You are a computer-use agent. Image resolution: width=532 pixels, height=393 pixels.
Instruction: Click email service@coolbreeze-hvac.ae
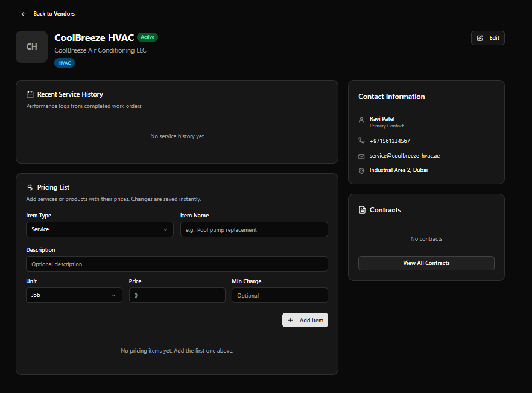pos(404,156)
